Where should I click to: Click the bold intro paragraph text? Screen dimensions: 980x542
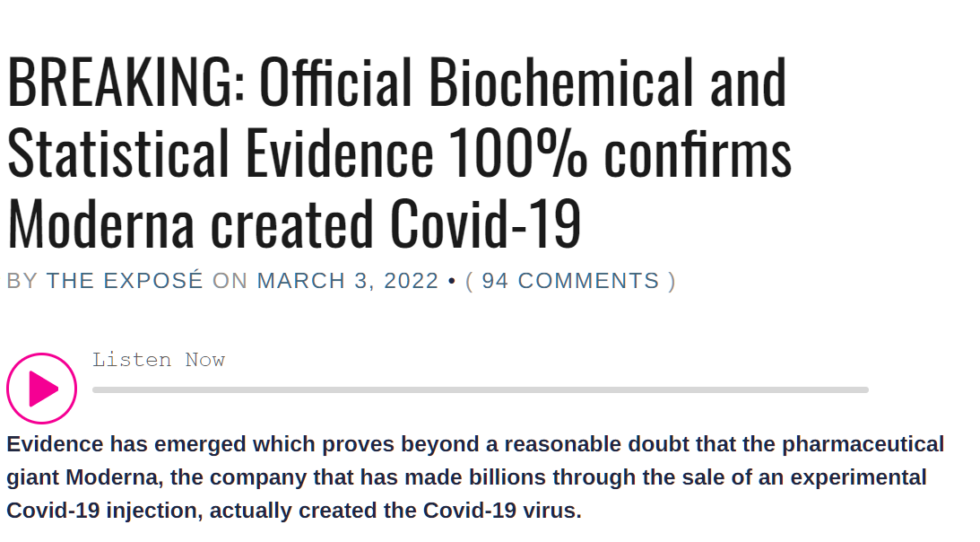coord(475,476)
